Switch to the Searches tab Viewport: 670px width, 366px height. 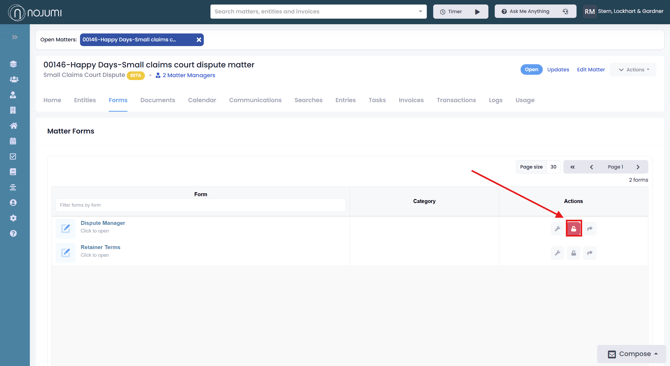309,100
